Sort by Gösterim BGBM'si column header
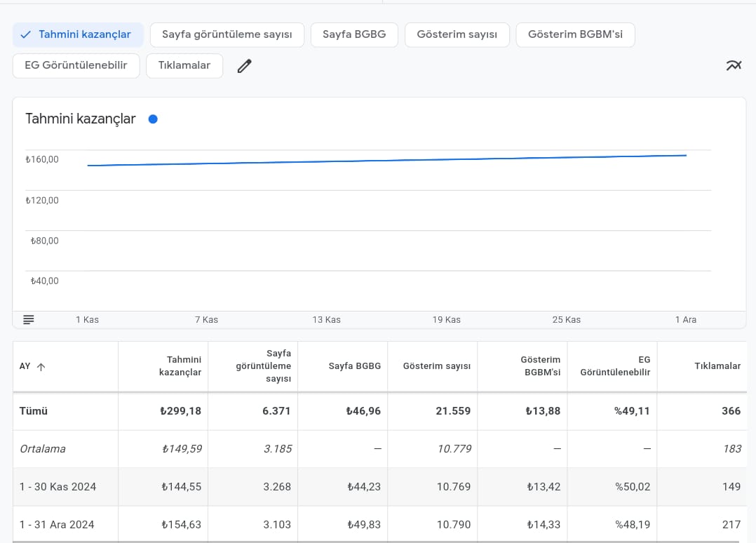756x543 pixels. tap(522, 366)
